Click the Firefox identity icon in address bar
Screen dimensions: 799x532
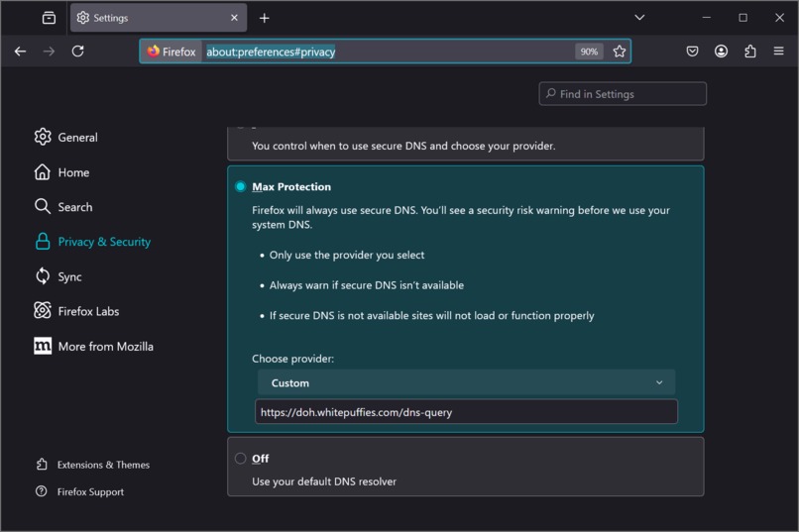[x=171, y=52]
